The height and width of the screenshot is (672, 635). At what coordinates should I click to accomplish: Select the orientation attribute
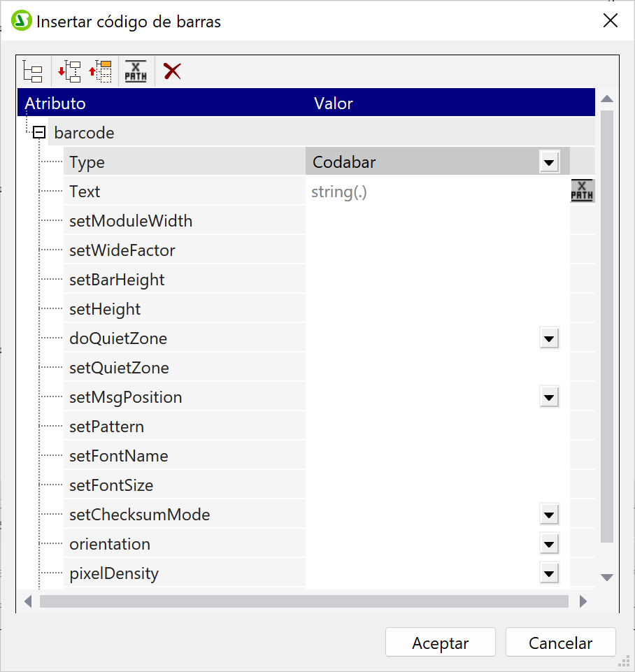[x=185, y=544]
